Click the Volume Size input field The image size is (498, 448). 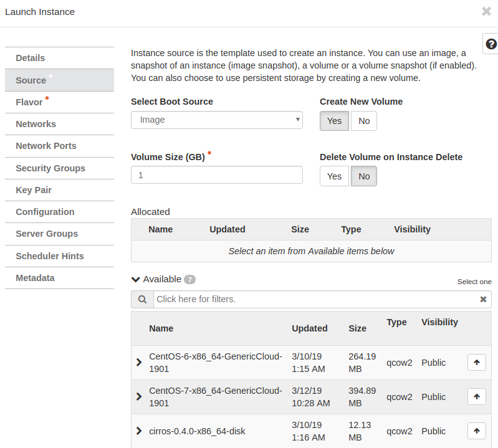coord(216,176)
